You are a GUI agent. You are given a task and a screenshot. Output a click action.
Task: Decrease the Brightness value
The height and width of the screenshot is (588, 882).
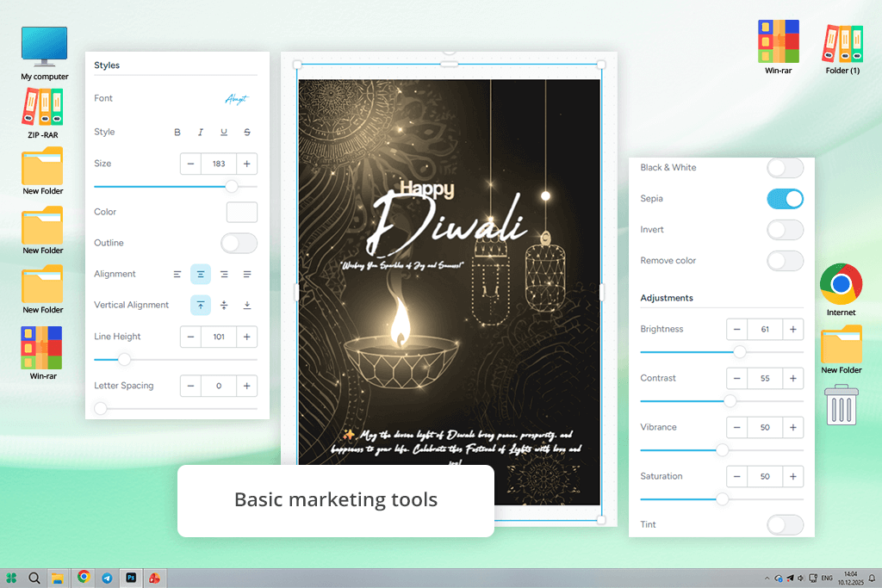(737, 330)
